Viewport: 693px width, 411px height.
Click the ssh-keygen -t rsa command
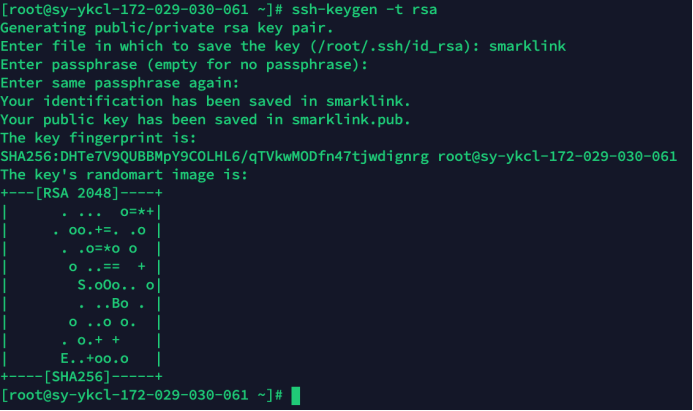coord(364,10)
